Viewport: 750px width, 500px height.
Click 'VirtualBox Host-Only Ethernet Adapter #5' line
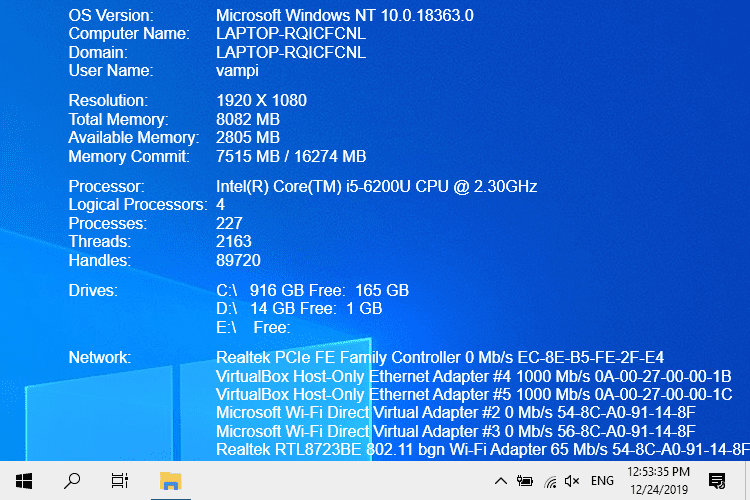(x=474, y=395)
